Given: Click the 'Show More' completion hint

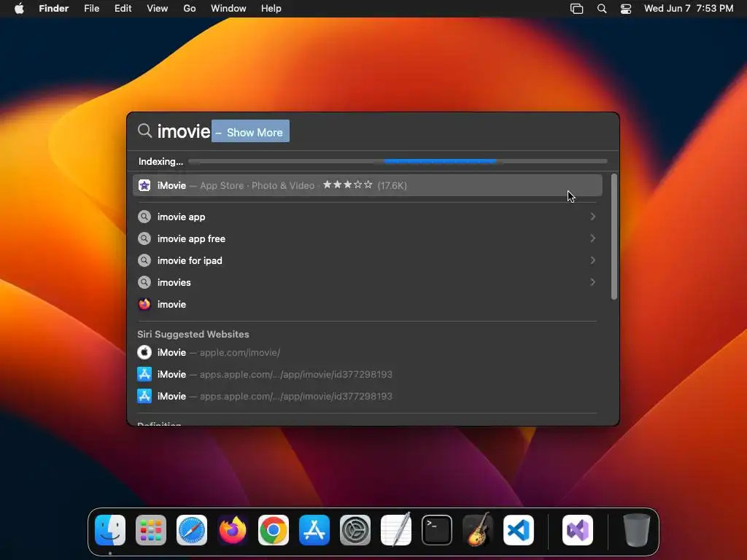Looking at the screenshot, I should pos(251,132).
